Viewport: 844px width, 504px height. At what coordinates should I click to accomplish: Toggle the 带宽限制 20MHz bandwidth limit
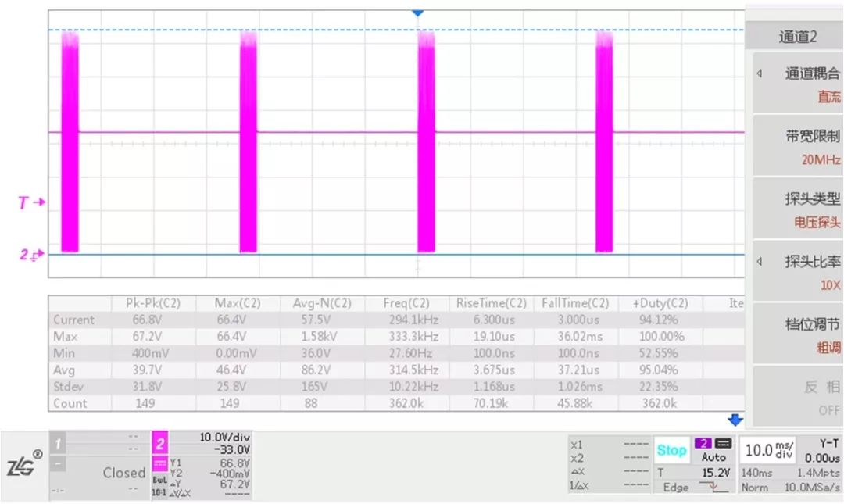(797, 147)
